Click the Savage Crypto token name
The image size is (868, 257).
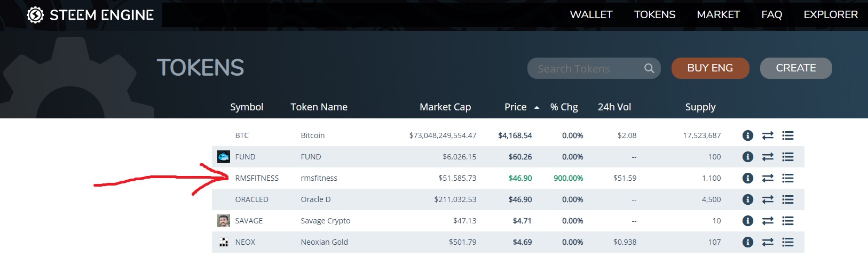click(325, 221)
